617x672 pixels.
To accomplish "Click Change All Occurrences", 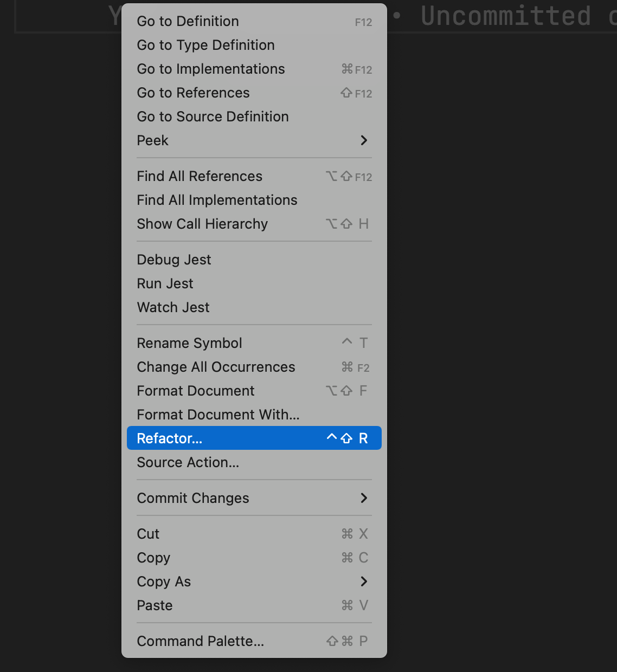I will click(216, 367).
